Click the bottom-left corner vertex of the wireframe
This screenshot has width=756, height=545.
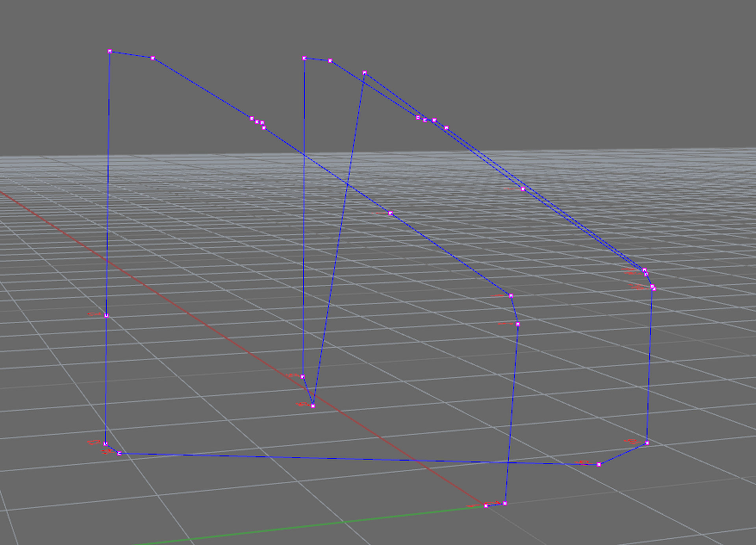click(x=106, y=444)
